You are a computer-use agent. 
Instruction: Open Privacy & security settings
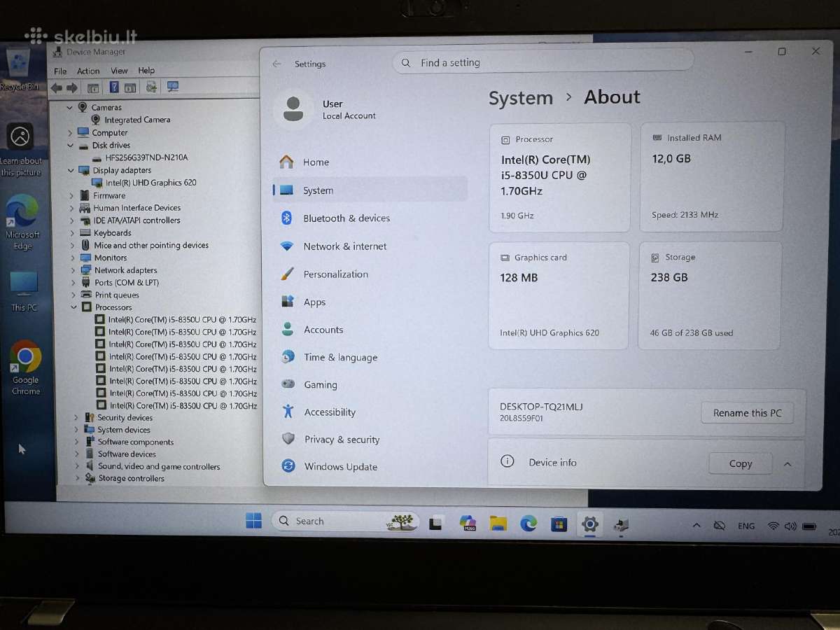tap(330, 439)
